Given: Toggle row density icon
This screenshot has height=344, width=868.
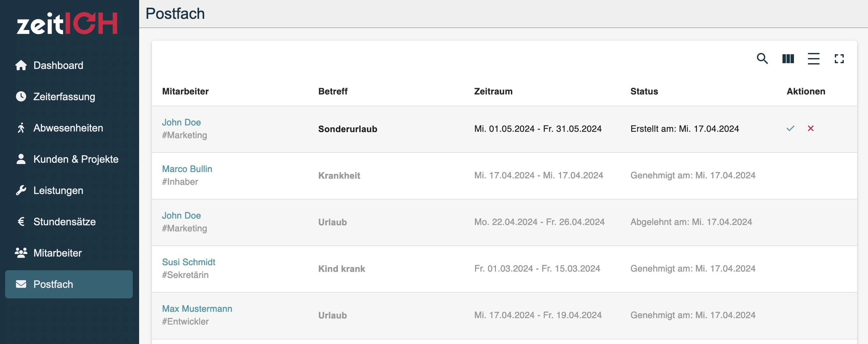Looking at the screenshot, I should [x=813, y=59].
